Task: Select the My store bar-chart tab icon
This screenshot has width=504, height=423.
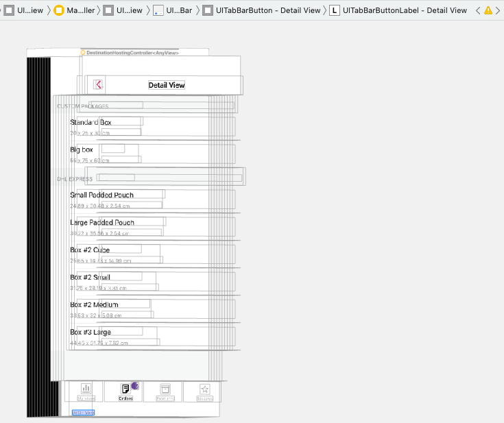Action: click(x=86, y=389)
